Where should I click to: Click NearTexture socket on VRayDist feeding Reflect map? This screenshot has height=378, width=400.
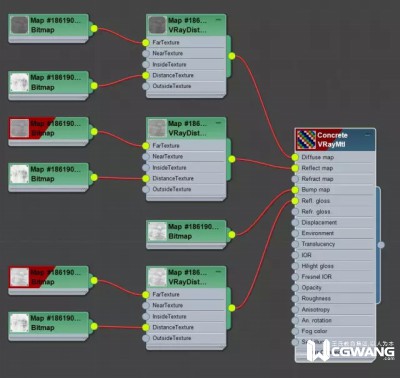pos(146,157)
